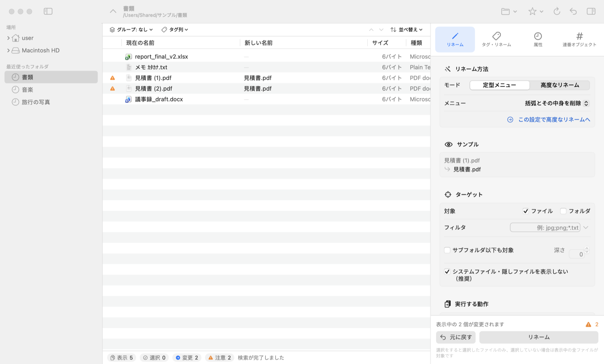Click the orange warning count icon near リネーム button

(588, 324)
